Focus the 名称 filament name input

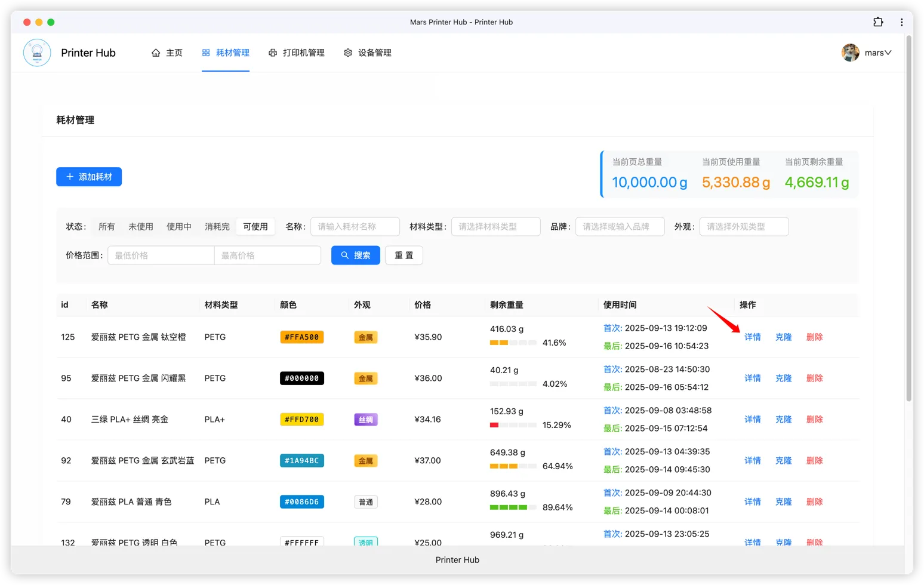coord(355,227)
